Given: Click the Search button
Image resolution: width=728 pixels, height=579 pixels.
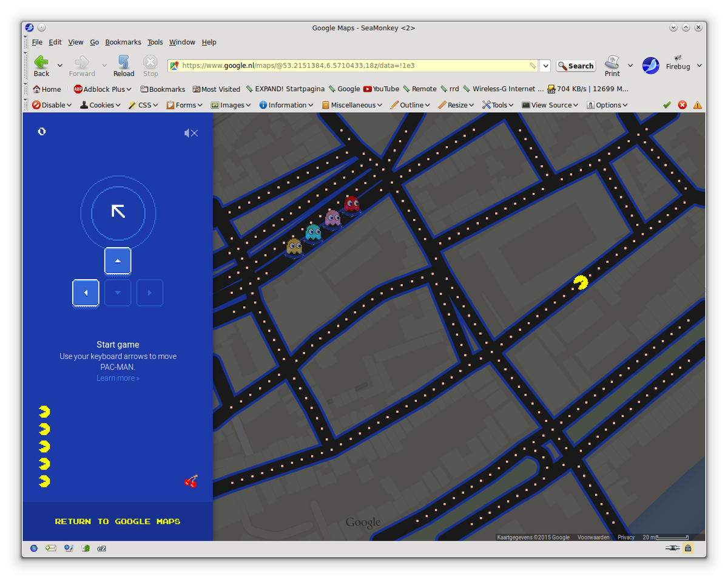Looking at the screenshot, I should pos(576,66).
